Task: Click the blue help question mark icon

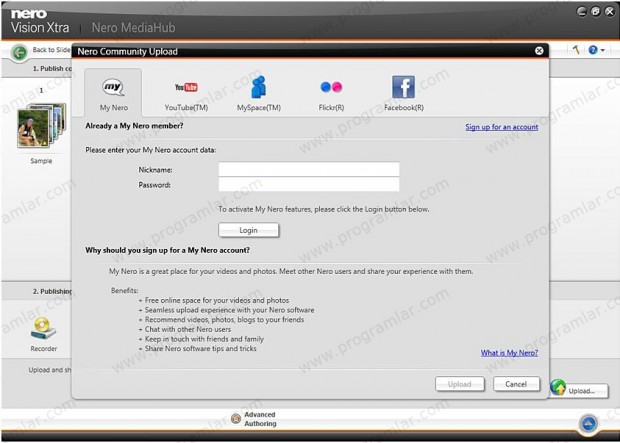Action: [593, 50]
